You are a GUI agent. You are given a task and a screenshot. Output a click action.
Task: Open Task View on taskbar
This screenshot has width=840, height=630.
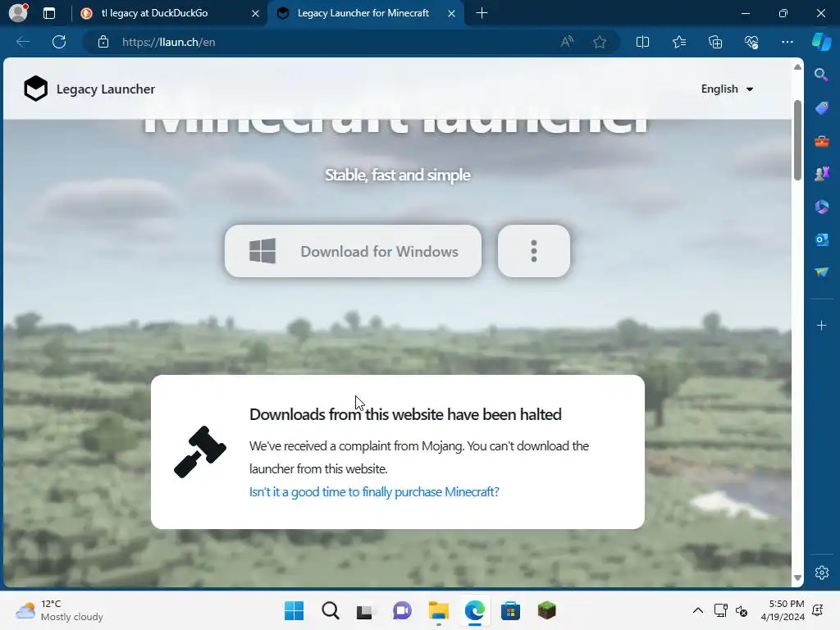tap(365, 611)
